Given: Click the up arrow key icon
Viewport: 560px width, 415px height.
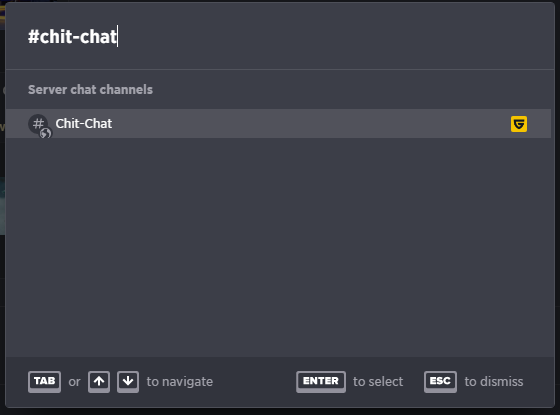Looking at the screenshot, I should coord(99,382).
